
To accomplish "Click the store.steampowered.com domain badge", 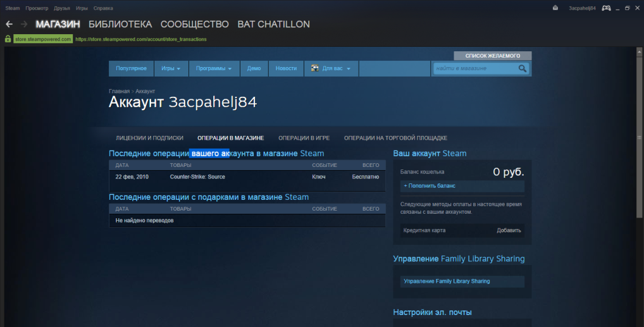I will pos(43,39).
